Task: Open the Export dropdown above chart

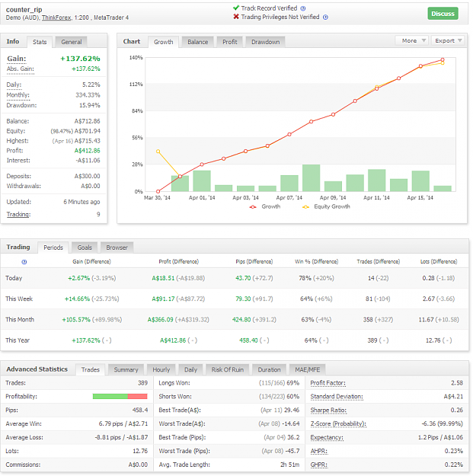Action: [x=448, y=40]
